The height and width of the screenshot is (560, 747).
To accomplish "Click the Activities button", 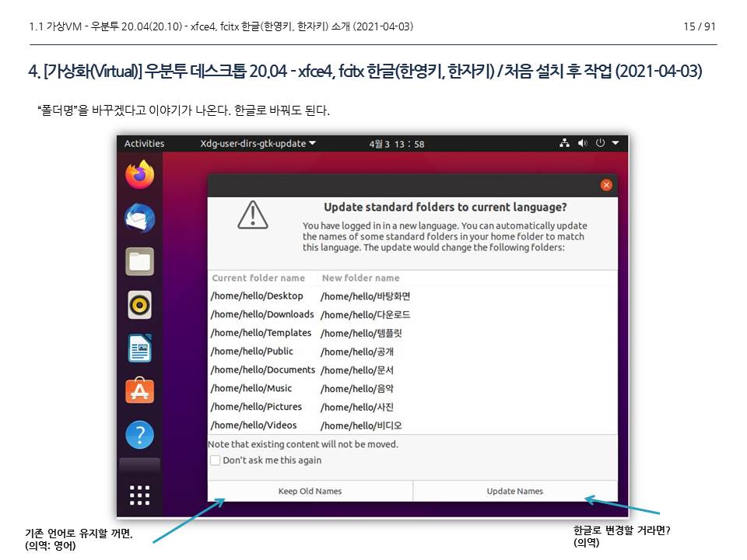I will pyautogui.click(x=145, y=143).
